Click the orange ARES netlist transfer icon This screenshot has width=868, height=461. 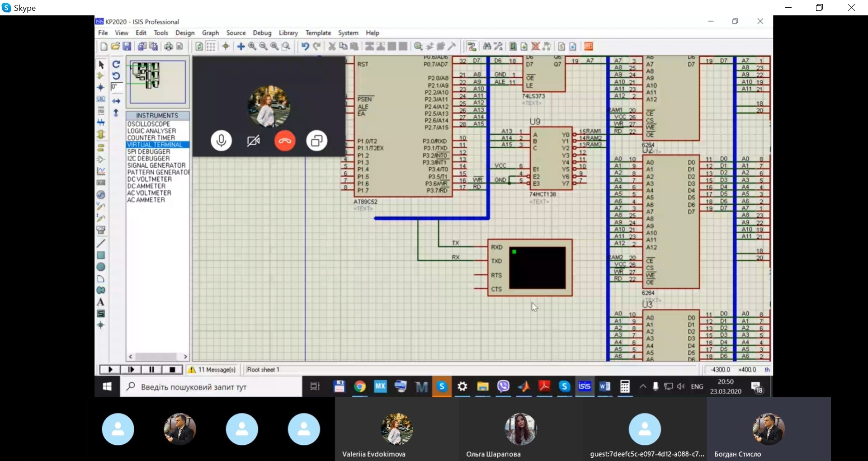click(589, 47)
